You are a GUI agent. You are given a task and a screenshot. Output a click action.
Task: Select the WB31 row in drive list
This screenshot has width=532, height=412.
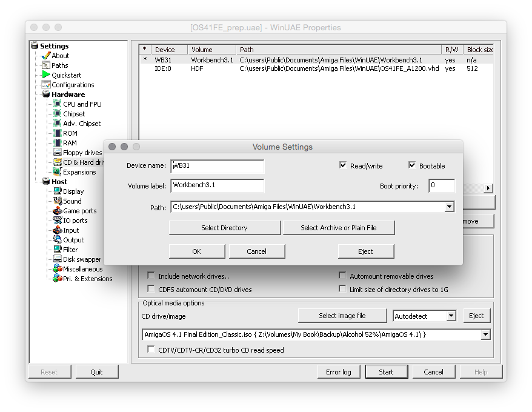click(316, 60)
